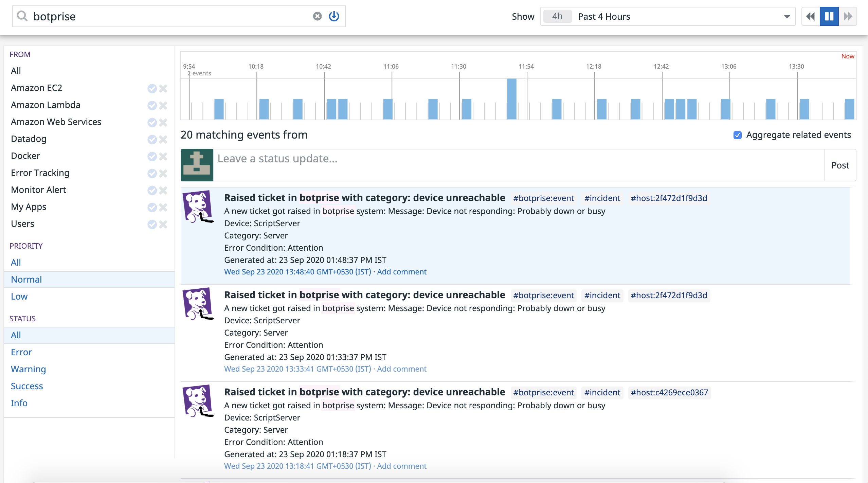Pause the live event stream
This screenshot has height=483, width=868.
tap(829, 16)
